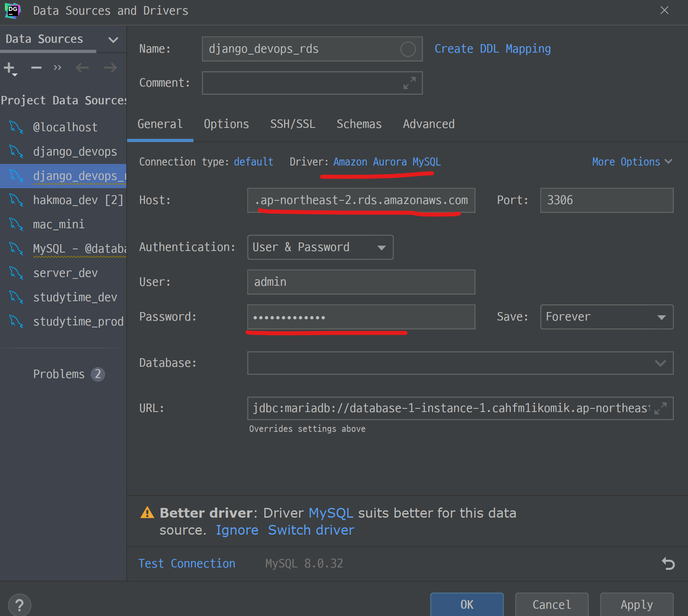This screenshot has width=688, height=616.
Task: Click the Problems count badge 2
Action: click(x=98, y=374)
